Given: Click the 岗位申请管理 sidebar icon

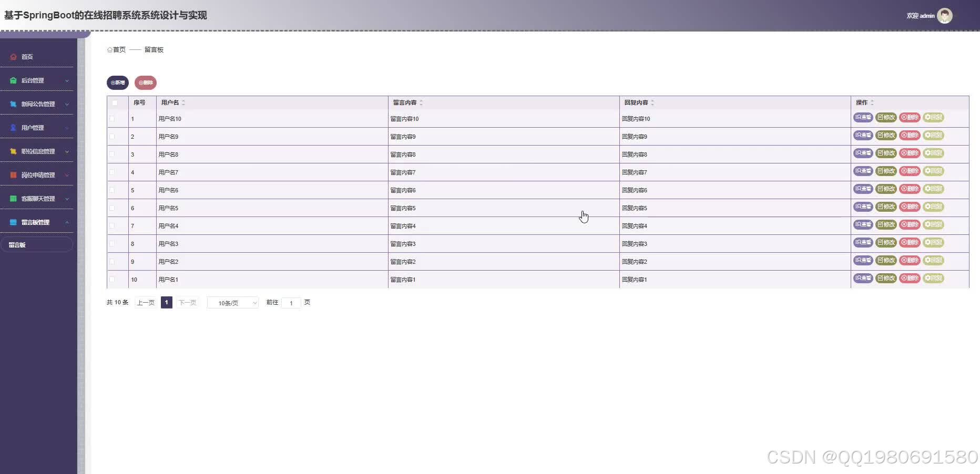Looking at the screenshot, I should click(13, 175).
